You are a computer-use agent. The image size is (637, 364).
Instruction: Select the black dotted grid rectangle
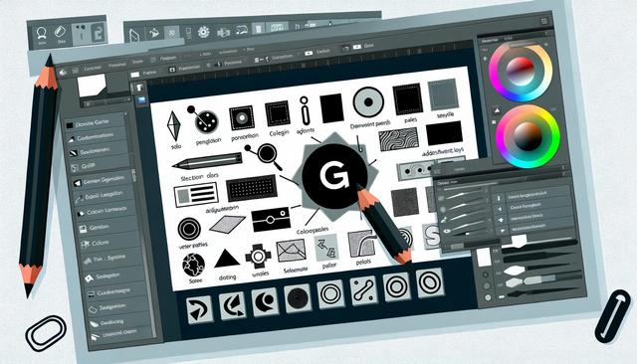point(252,188)
